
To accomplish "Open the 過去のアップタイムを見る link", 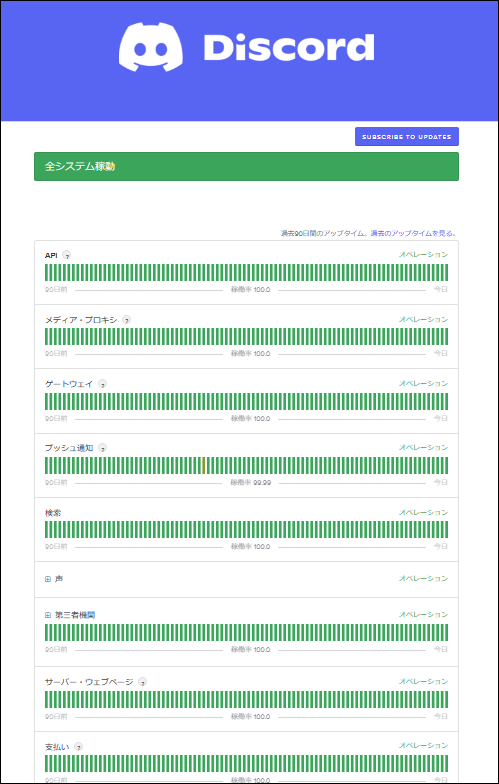I will pos(412,234).
